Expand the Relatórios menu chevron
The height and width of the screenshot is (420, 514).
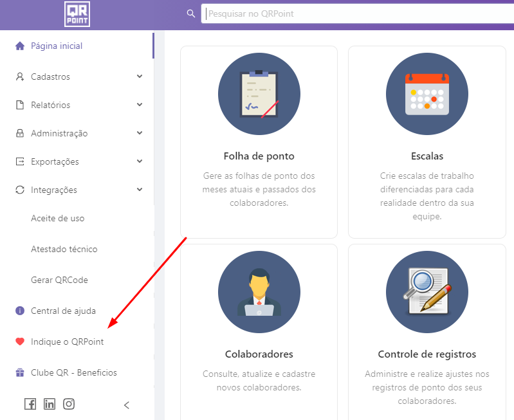click(140, 105)
